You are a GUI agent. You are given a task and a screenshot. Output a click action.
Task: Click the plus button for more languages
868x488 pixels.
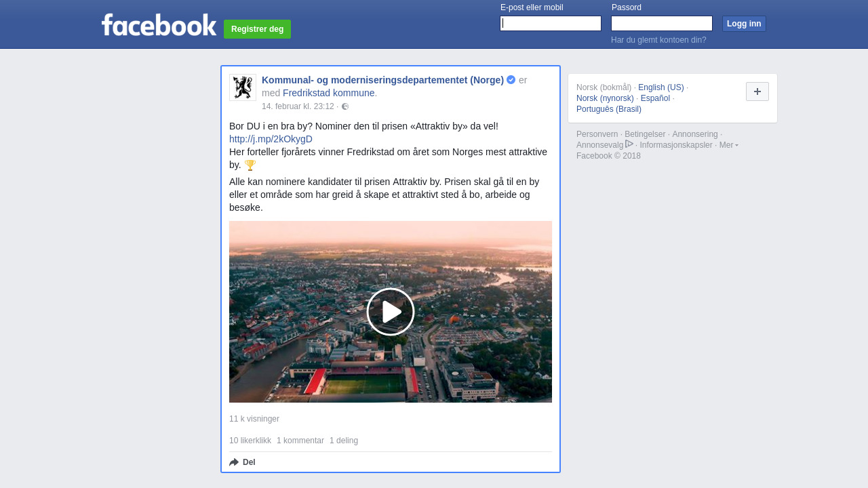(x=757, y=91)
